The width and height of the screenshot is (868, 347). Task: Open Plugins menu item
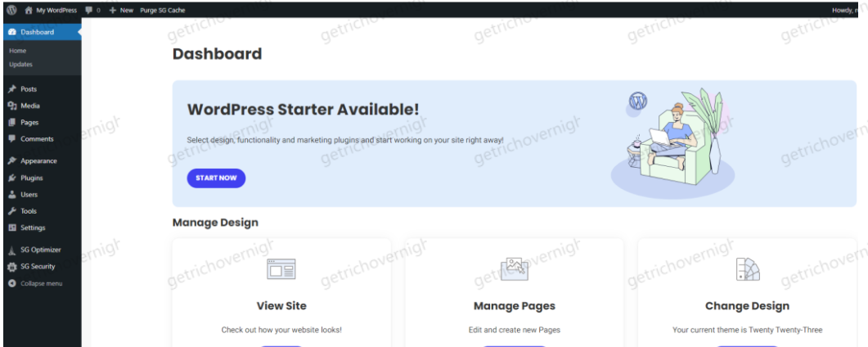(32, 178)
